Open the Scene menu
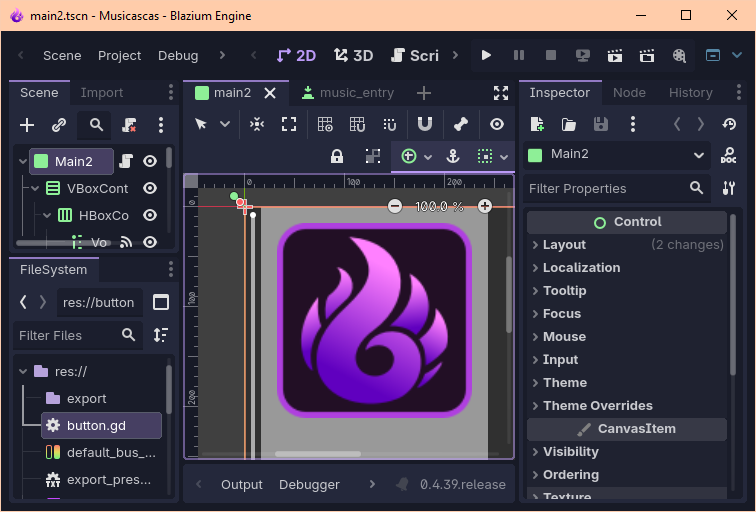The height and width of the screenshot is (512, 756). tap(62, 56)
